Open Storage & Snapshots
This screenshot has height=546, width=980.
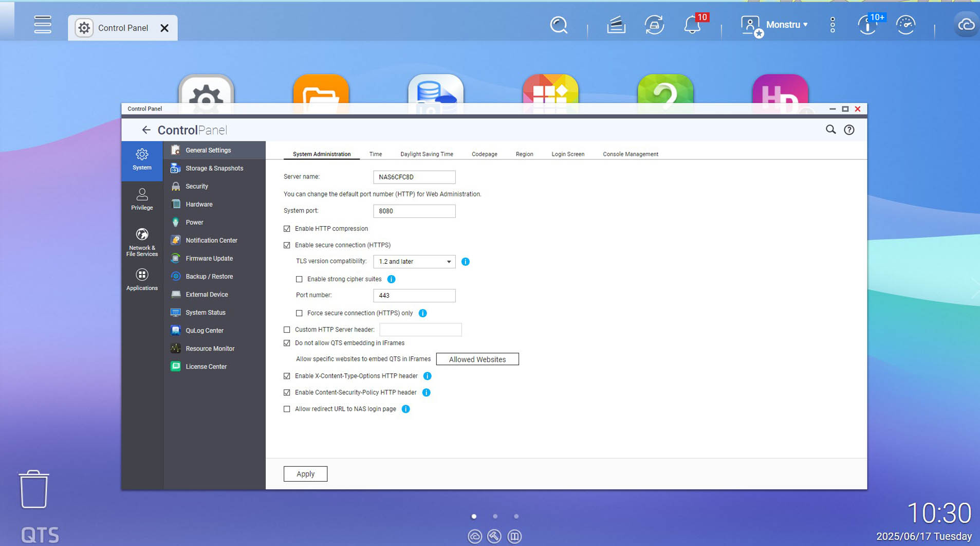click(x=214, y=168)
